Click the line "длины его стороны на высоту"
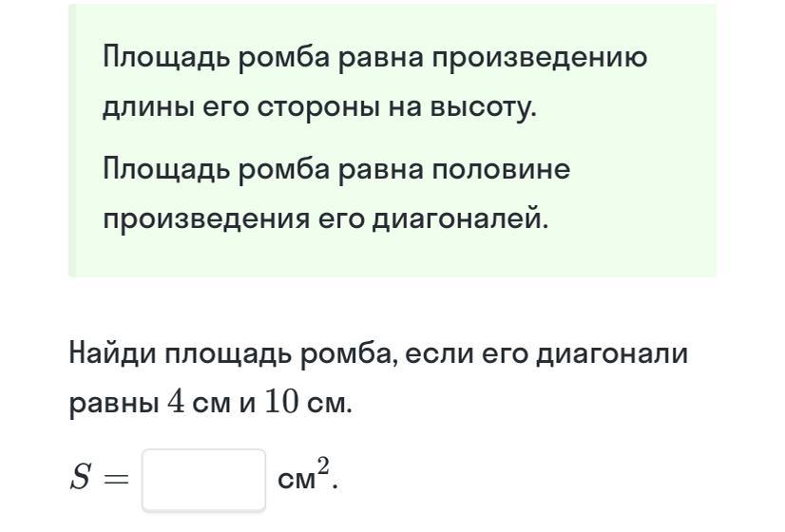Viewport: 785px width, 532px height. click(x=319, y=107)
